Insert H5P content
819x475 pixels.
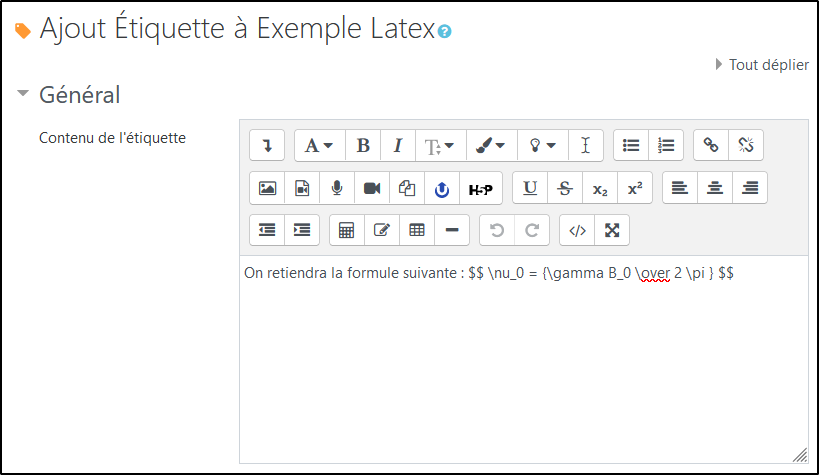point(481,189)
